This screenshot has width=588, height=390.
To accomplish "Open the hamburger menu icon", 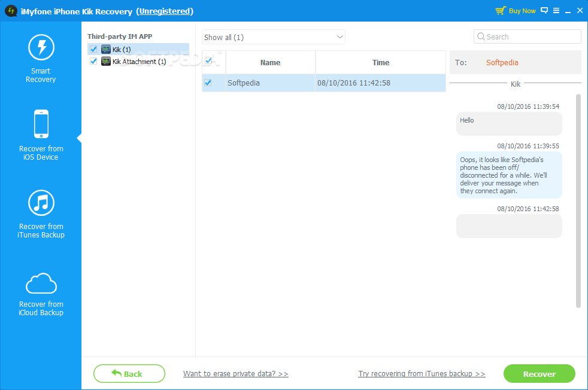I will tap(556, 11).
